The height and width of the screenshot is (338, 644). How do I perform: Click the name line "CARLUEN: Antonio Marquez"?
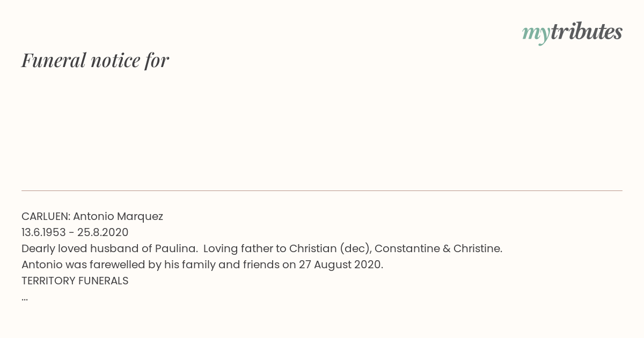coord(92,216)
